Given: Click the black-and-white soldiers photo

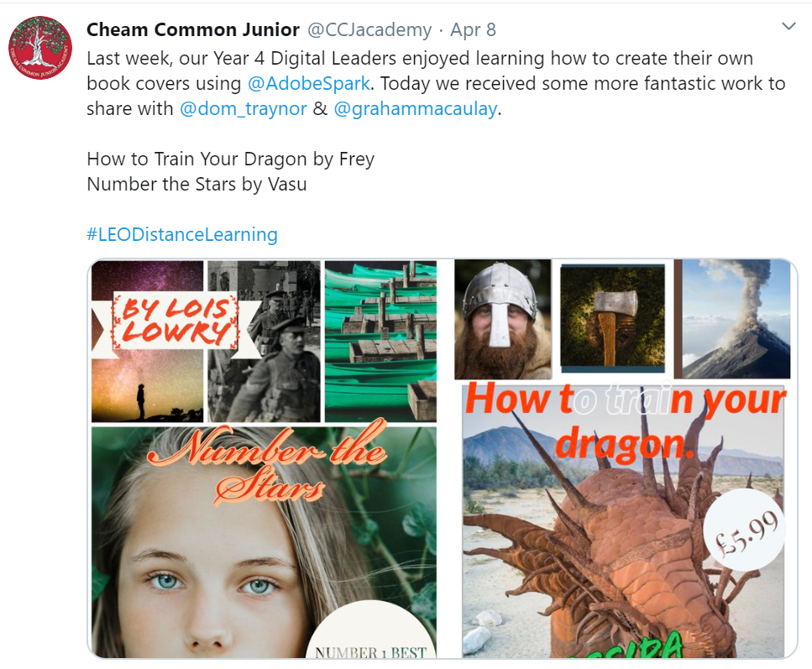Looking at the screenshot, I should [x=265, y=342].
